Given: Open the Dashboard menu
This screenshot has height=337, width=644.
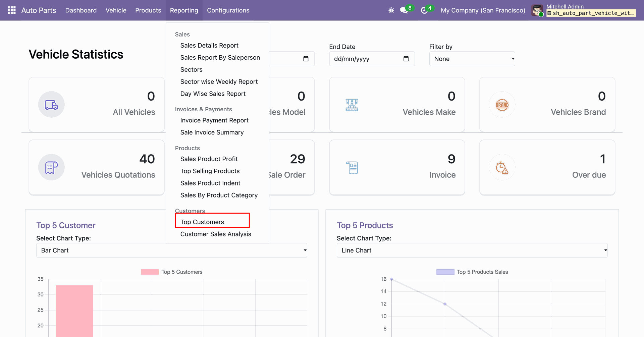Looking at the screenshot, I should tap(81, 10).
